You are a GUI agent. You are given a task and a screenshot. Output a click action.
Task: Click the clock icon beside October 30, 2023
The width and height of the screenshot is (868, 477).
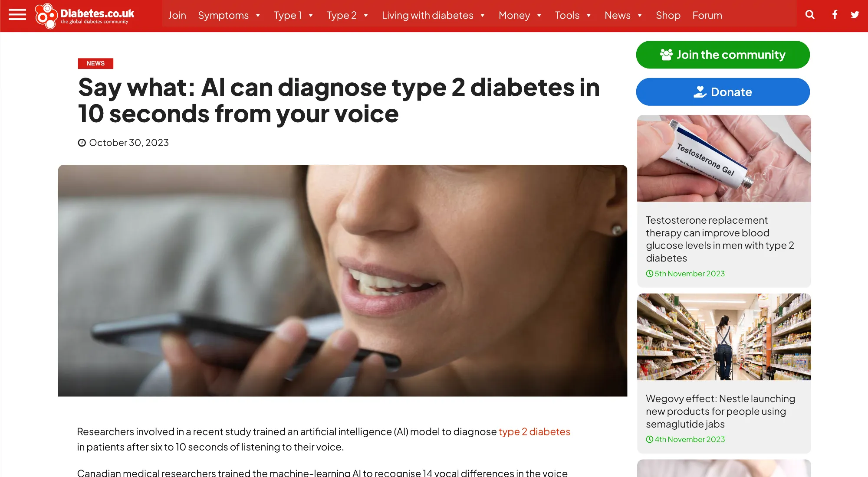[82, 143]
